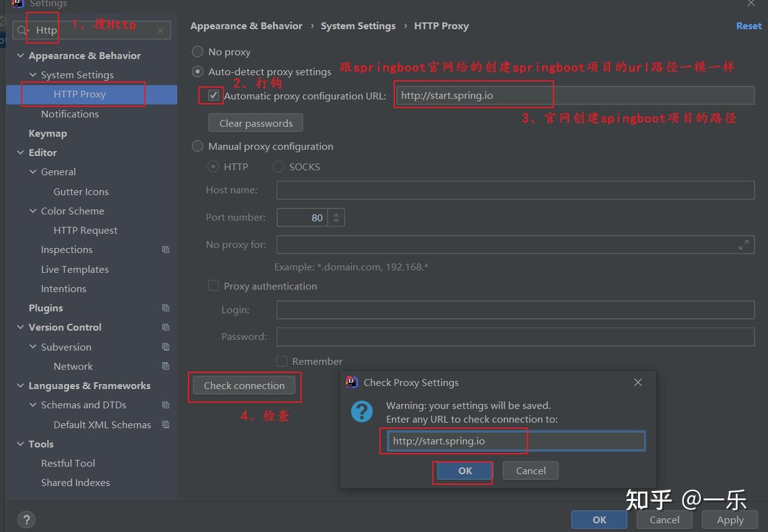This screenshot has height=532, width=768.
Task: Enable Proxy authentication
Action: [x=213, y=286]
